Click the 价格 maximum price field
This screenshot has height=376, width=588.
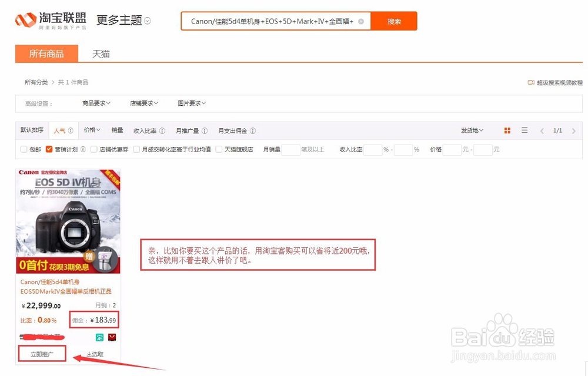(483, 150)
